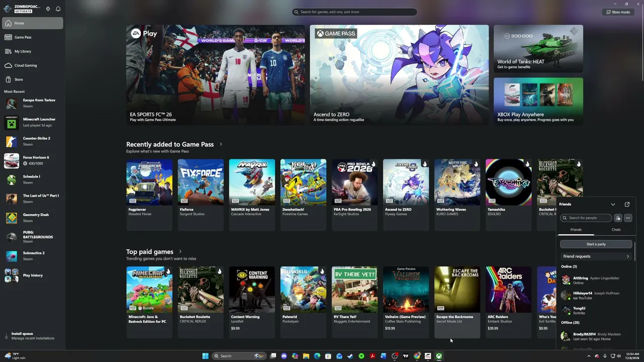
Task: Open the ZOMBIEPOAC profile avatar
Action: tap(8, 9)
